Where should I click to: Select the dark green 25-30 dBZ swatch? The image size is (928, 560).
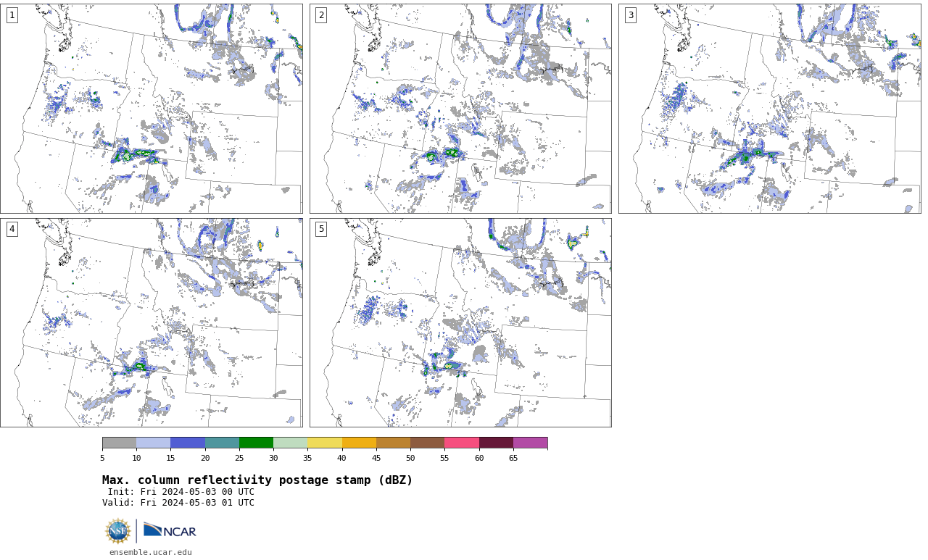pos(256,443)
